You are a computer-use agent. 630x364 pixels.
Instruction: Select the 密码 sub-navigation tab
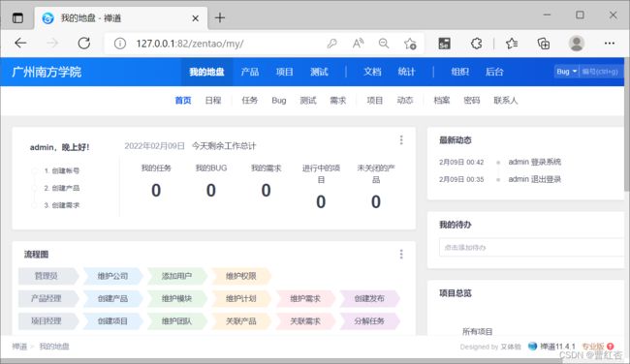pos(472,101)
